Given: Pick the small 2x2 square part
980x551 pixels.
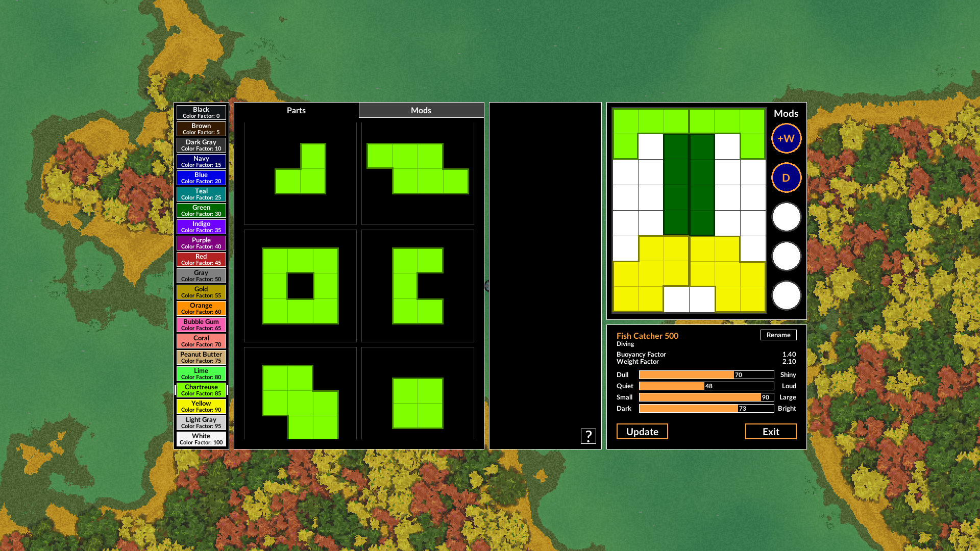Looking at the screenshot, I should (418, 403).
